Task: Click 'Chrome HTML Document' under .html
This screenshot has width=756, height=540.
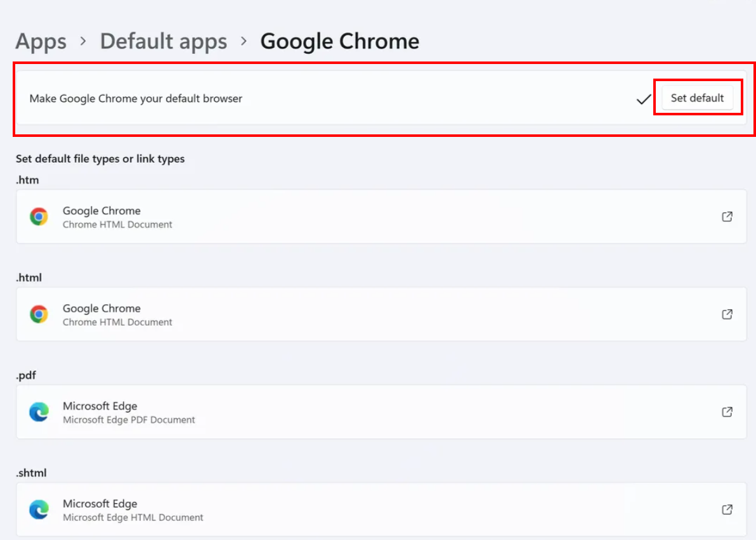Action: (x=117, y=322)
